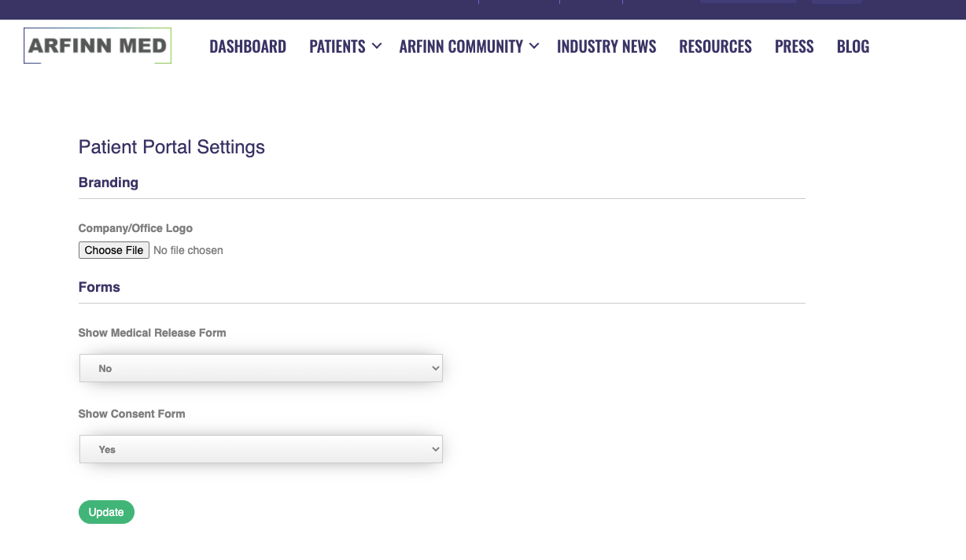966x560 pixels.
Task: Click the Patient Portal Settings heading
Action: click(x=171, y=147)
